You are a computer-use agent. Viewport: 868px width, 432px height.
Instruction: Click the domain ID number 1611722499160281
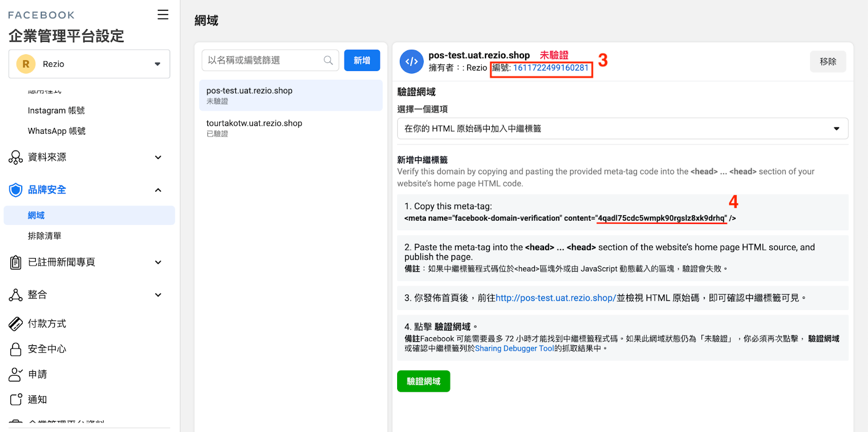point(551,68)
